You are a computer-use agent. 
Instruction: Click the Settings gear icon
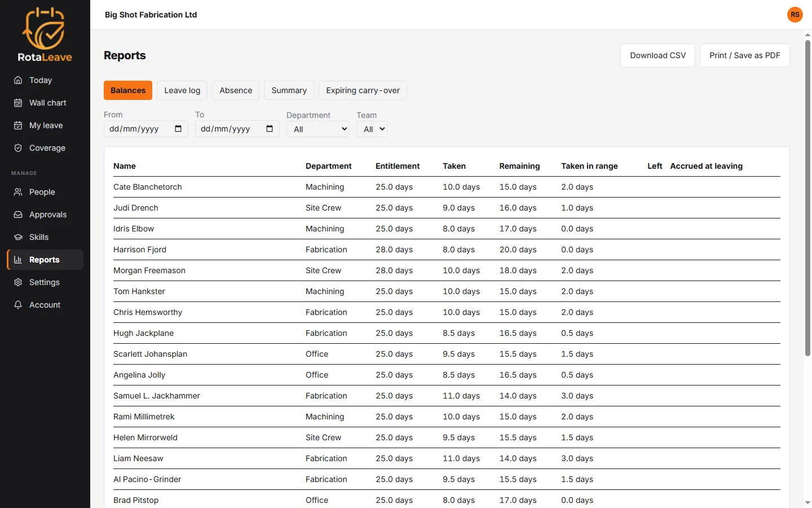click(x=18, y=282)
